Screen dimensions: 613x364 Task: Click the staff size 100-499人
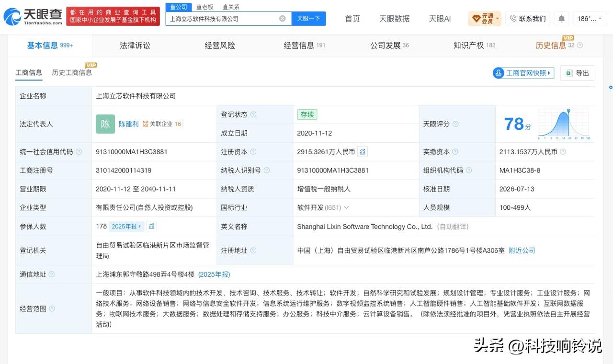515,208
